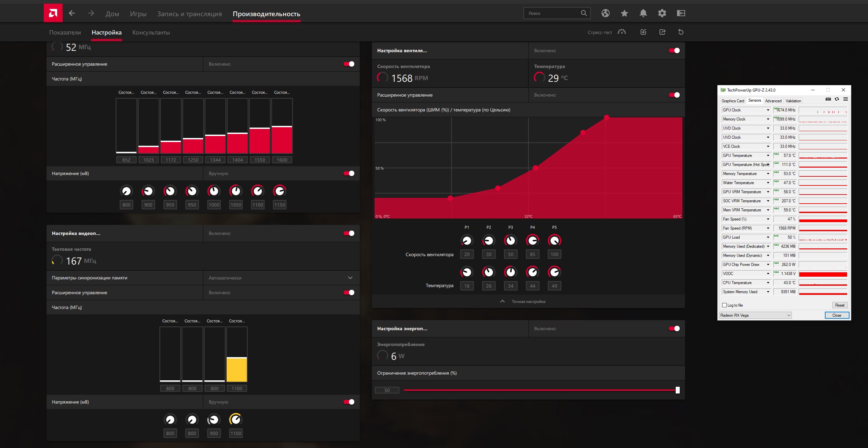
Task: Open favorites star icon
Action: pyautogui.click(x=624, y=13)
